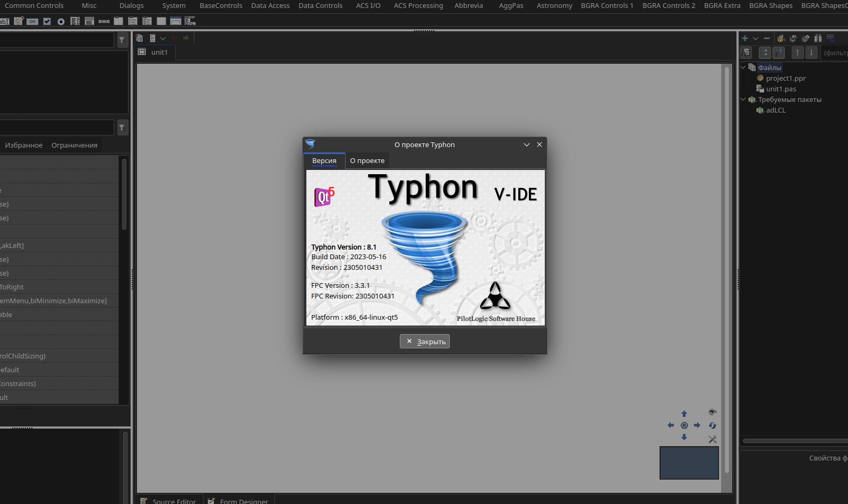Move designer view down arrow
Image resolution: width=848 pixels, height=504 pixels.
point(684,437)
